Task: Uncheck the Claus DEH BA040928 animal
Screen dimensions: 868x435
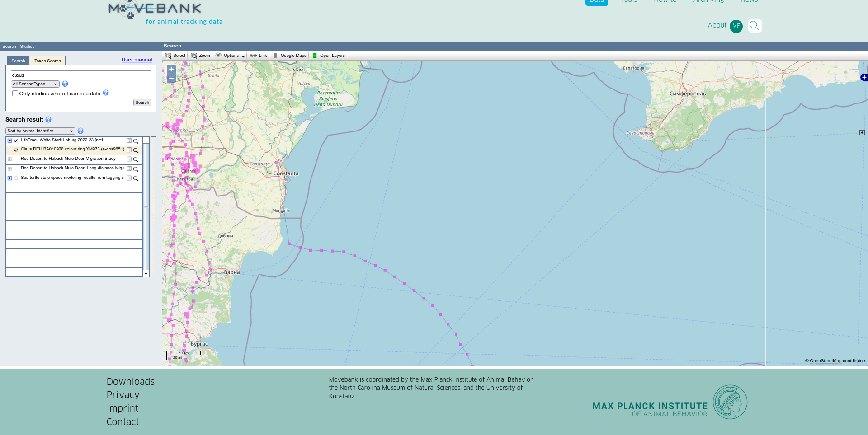Action: pos(16,150)
